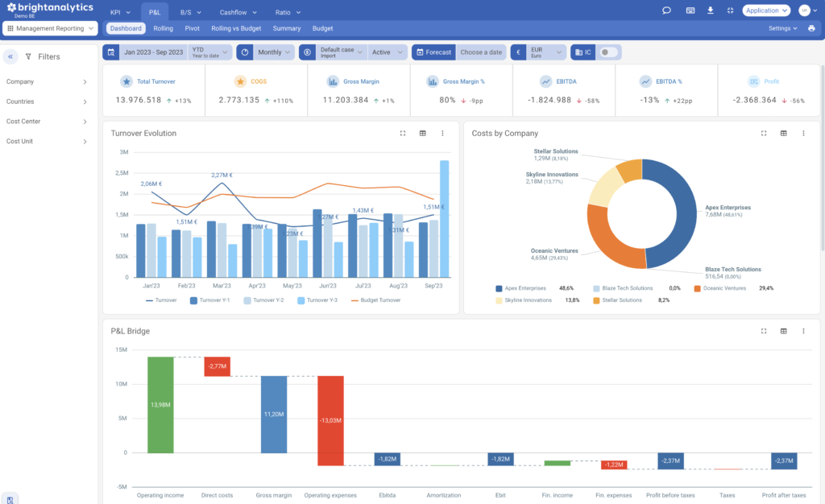Image resolution: width=825 pixels, height=504 pixels.
Task: Click the Forecast button
Action: [x=433, y=52]
